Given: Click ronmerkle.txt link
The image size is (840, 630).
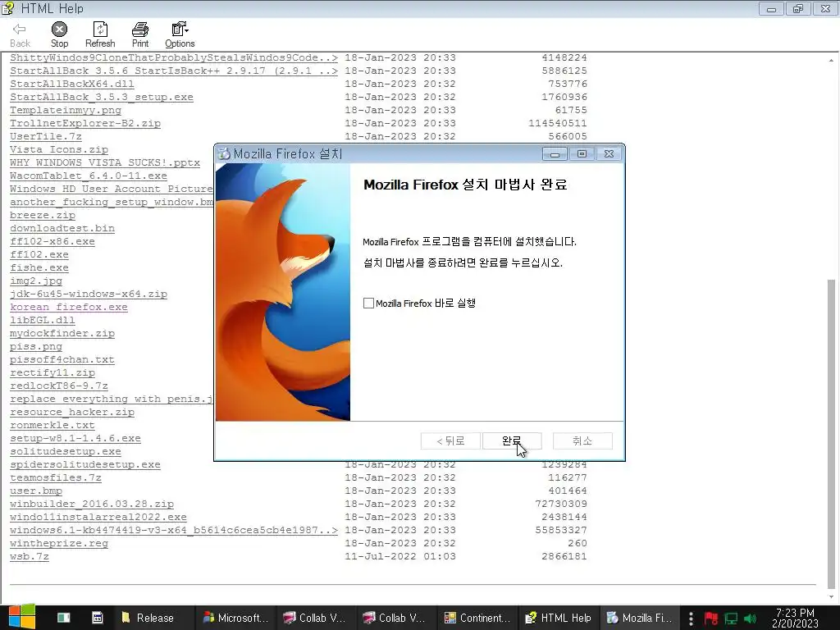Looking at the screenshot, I should point(52,426).
